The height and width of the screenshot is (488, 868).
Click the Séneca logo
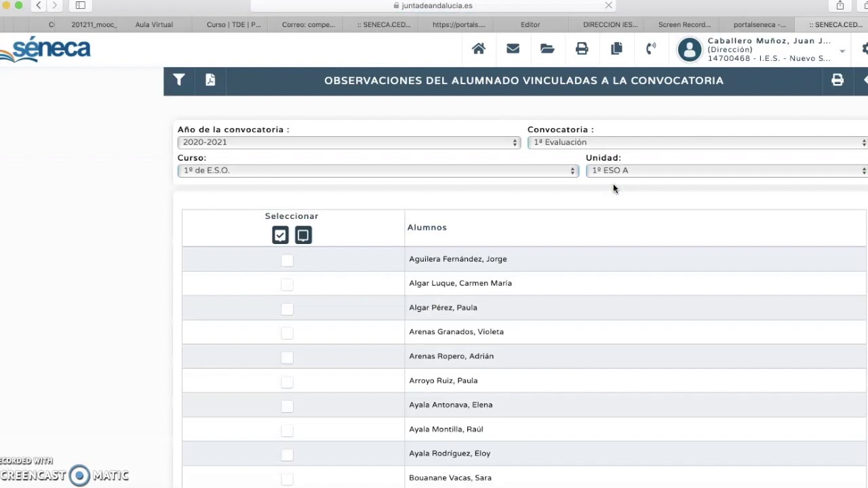[x=45, y=49]
